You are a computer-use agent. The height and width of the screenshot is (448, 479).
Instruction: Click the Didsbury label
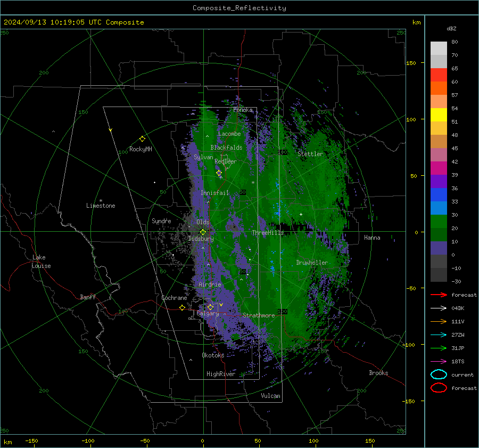tap(201, 239)
